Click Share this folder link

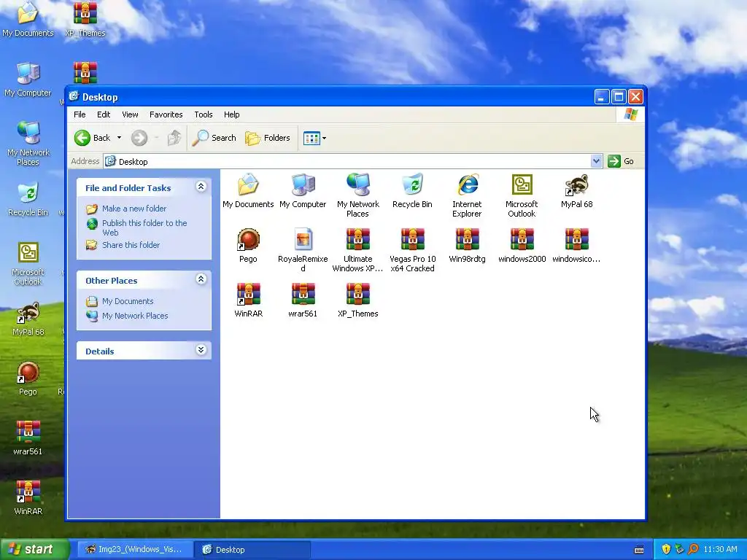point(131,245)
